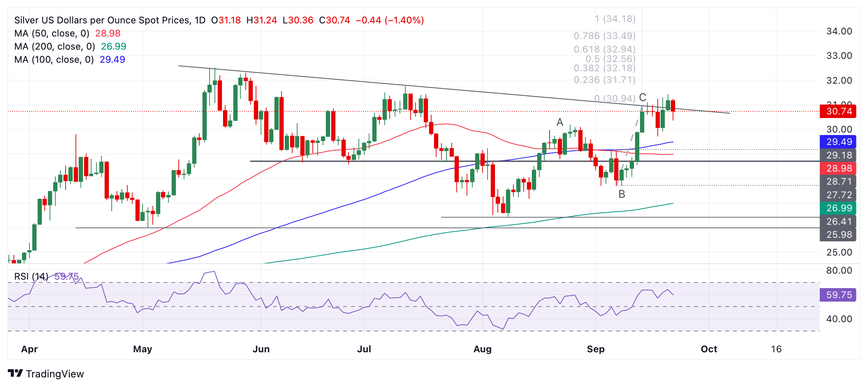This screenshot has height=387, width=868.
Task: Click the 34.00 label on price axis
Action: pyautogui.click(x=839, y=31)
